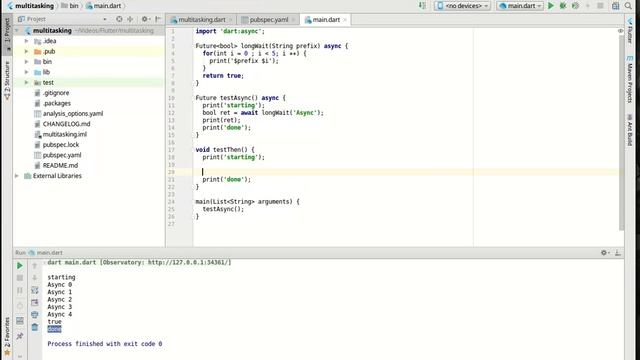Toggle soft-wrap icon in Run console
The image size is (640, 360).
point(35,290)
